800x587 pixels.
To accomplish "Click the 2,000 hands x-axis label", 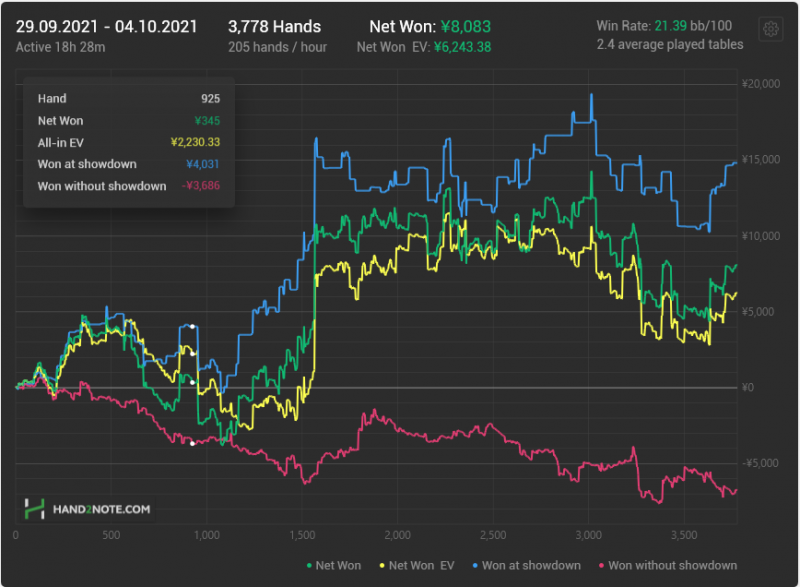I will (x=397, y=535).
